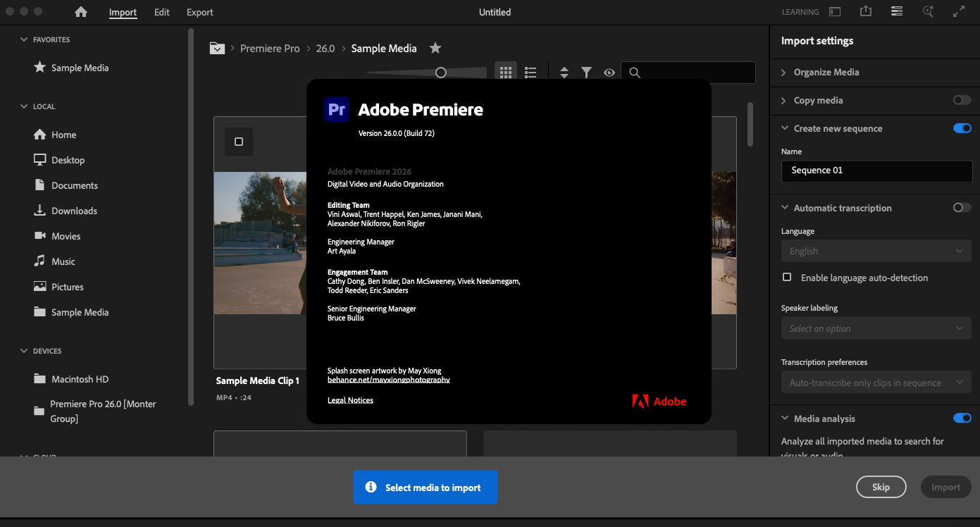Open the Speaker labeling dropdown
Screen dimensions: 980x527
[876, 328]
